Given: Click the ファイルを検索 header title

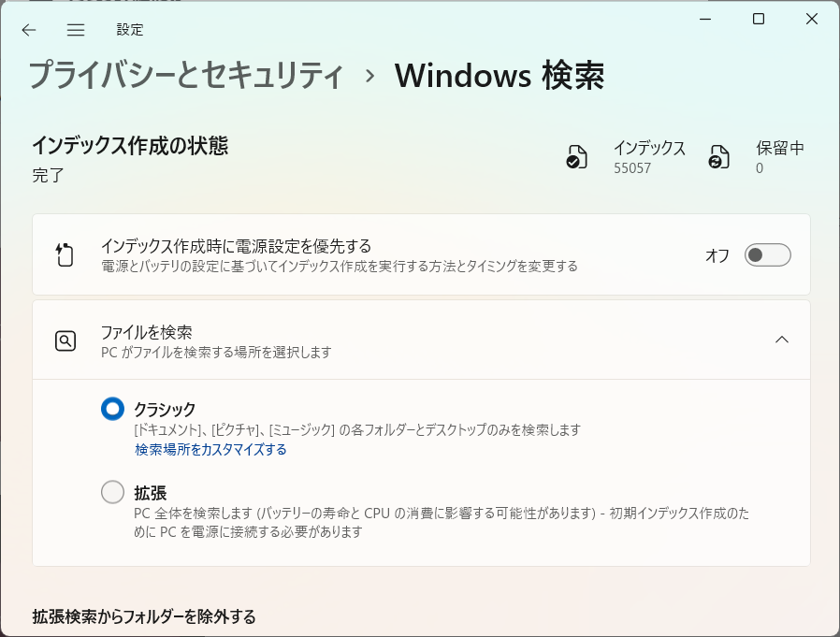Looking at the screenshot, I should pyautogui.click(x=146, y=332).
